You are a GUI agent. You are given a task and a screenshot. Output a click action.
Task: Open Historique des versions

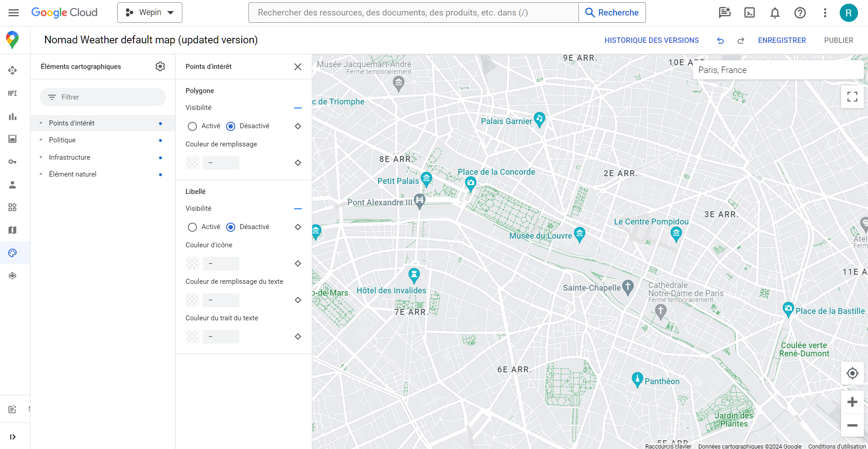click(x=651, y=41)
